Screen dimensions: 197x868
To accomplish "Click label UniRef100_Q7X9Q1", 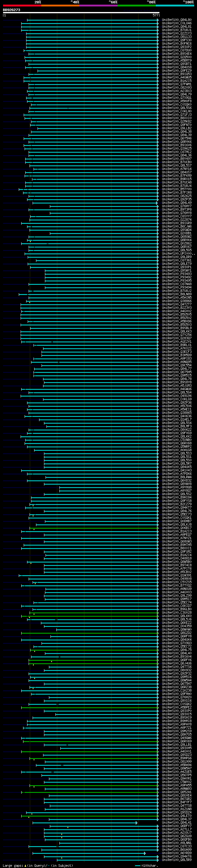I will click(177, 98).
